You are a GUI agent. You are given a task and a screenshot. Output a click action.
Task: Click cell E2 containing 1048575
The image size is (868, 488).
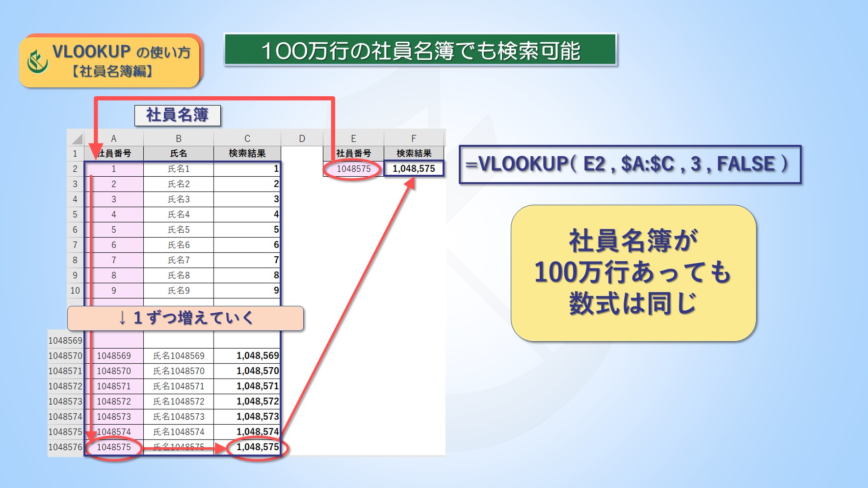(353, 169)
